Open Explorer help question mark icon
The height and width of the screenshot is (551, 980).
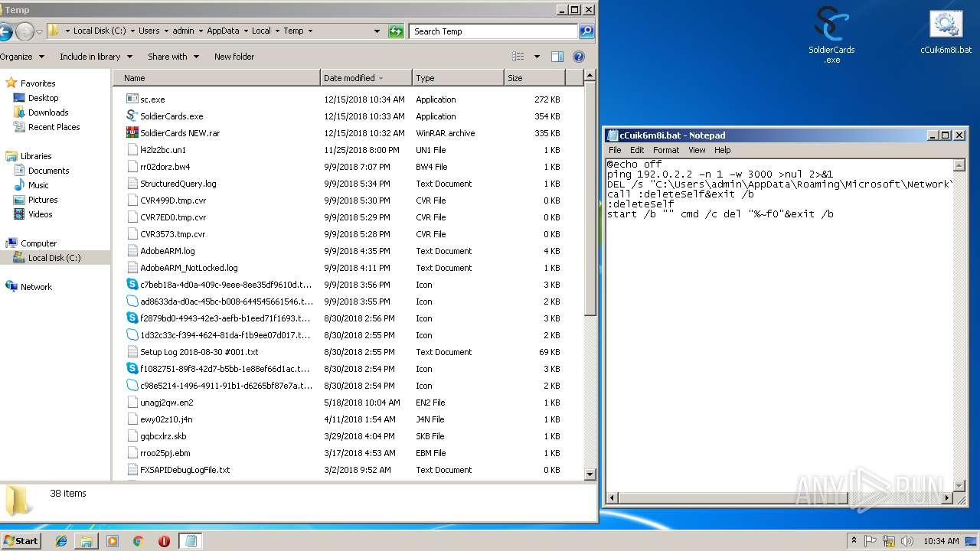pyautogui.click(x=579, y=57)
